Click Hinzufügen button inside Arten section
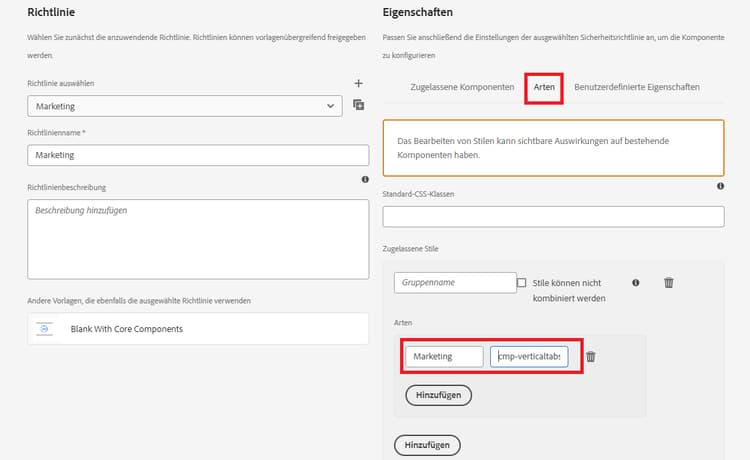 click(438, 395)
